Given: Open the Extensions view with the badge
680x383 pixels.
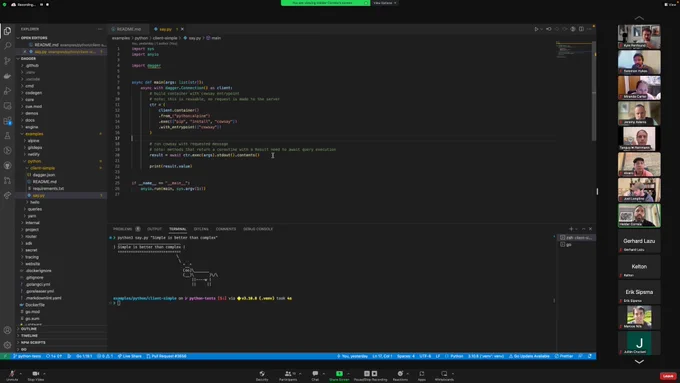Looking at the screenshot, I should coord(7,121).
